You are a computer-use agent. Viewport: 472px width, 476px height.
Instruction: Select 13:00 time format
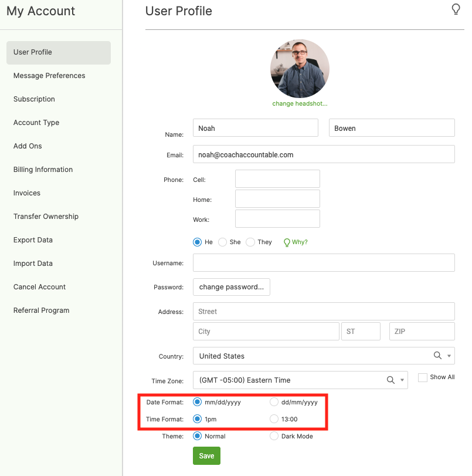tap(274, 419)
